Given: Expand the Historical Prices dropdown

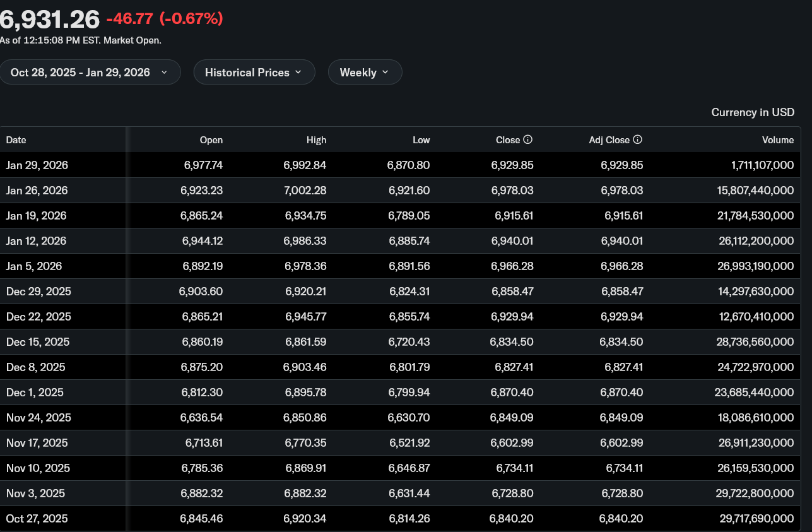Looking at the screenshot, I should (254, 72).
